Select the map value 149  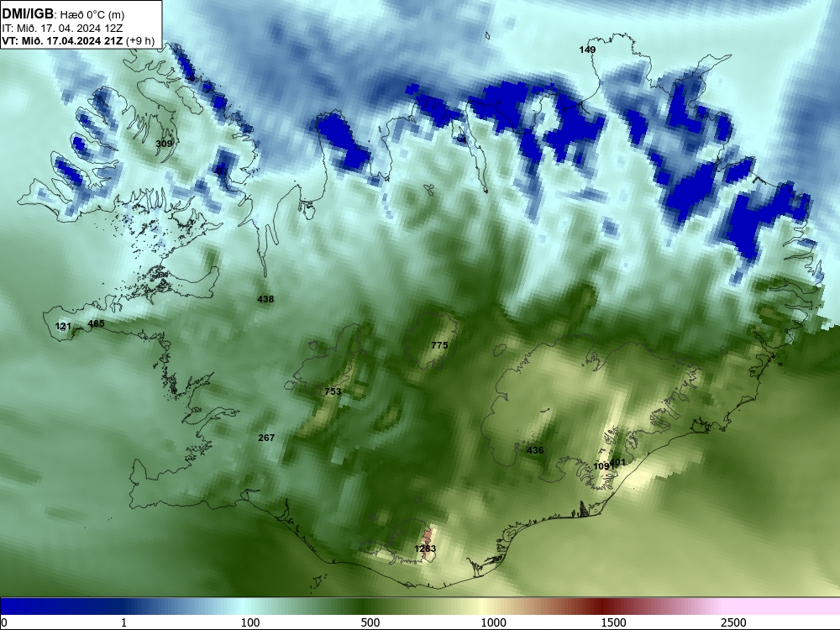587,50
